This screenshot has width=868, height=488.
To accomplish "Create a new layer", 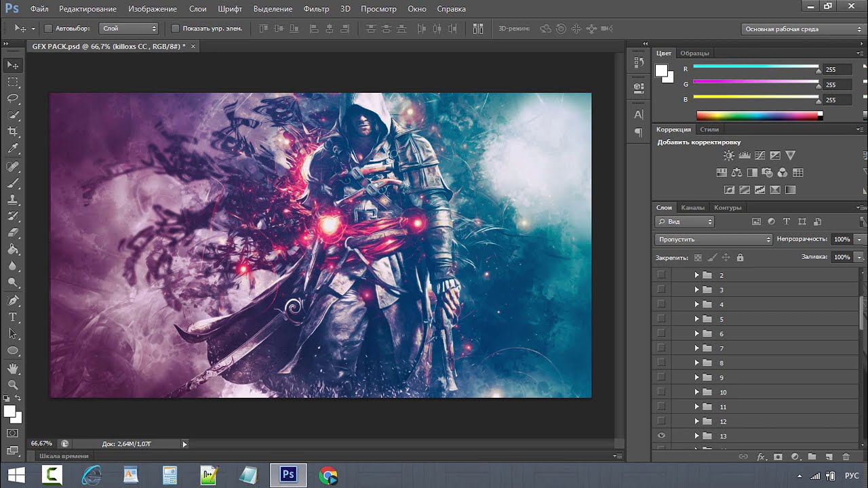I will click(x=829, y=457).
